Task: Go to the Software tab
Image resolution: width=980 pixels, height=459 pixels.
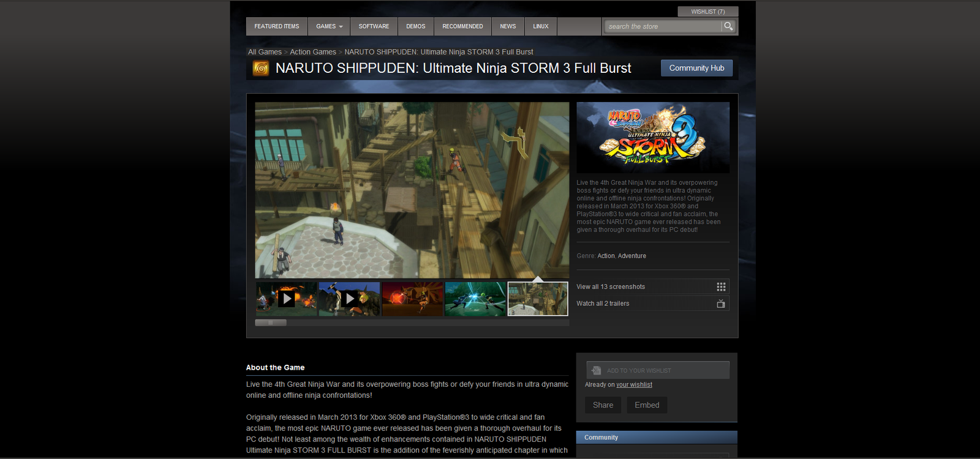Action: pos(374,26)
